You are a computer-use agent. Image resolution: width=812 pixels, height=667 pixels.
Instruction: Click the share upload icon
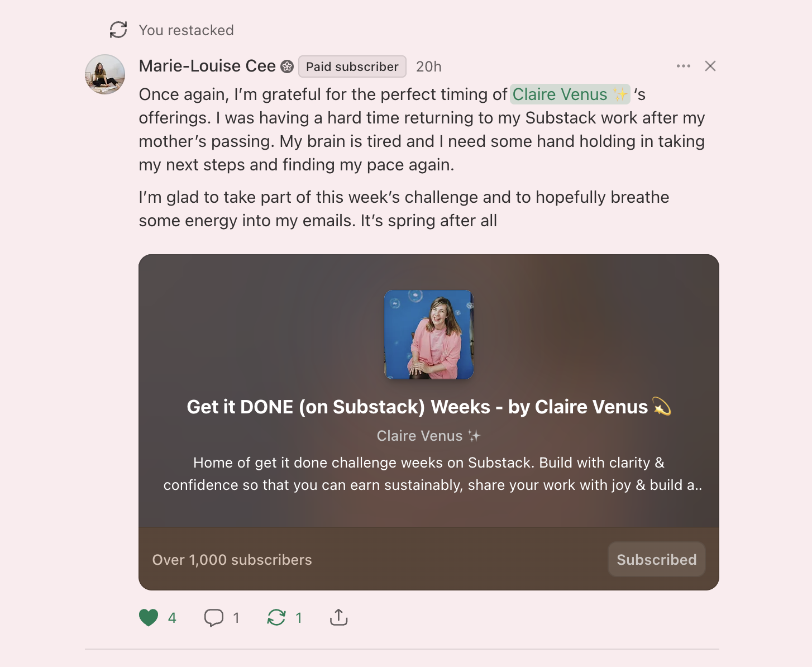click(338, 618)
